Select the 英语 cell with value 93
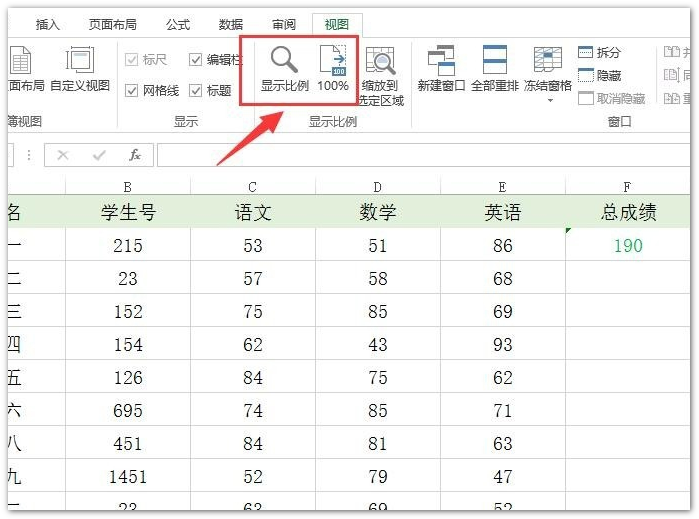Screen dimensions: 699x519 point(502,344)
